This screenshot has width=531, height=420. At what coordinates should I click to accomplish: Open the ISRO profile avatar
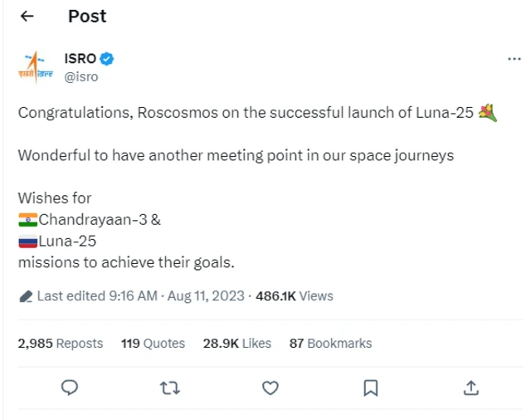pyautogui.click(x=37, y=67)
